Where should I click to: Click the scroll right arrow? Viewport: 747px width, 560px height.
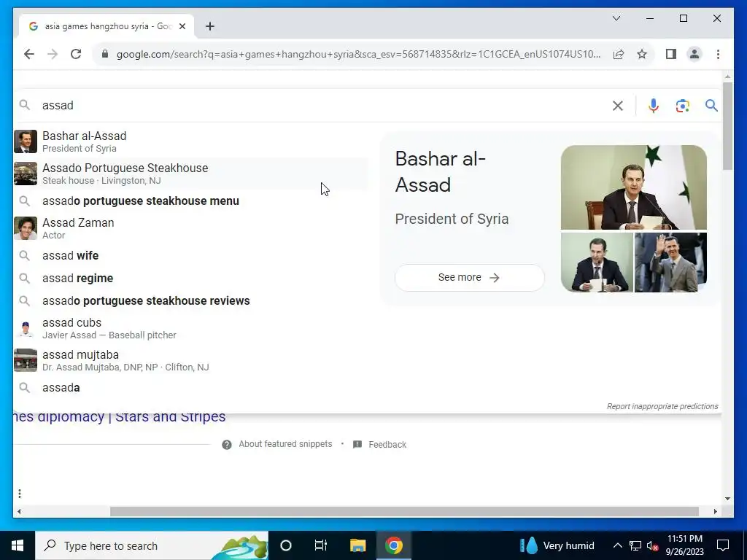(716, 511)
